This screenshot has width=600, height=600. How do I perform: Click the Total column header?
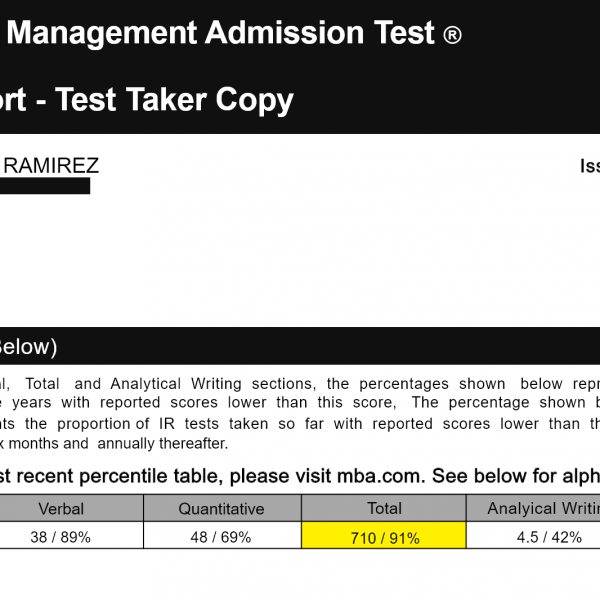click(384, 508)
